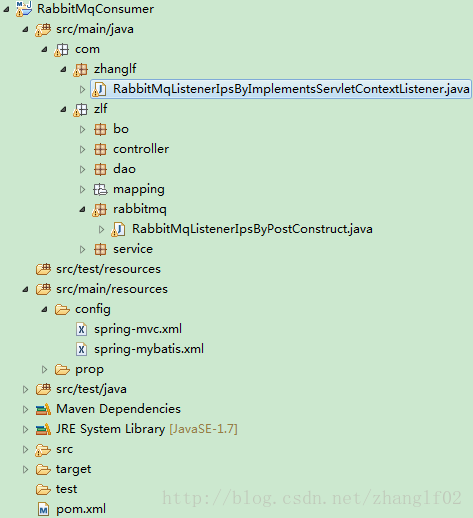
Task: Click the src/main/resources folder icon
Action: (43, 289)
